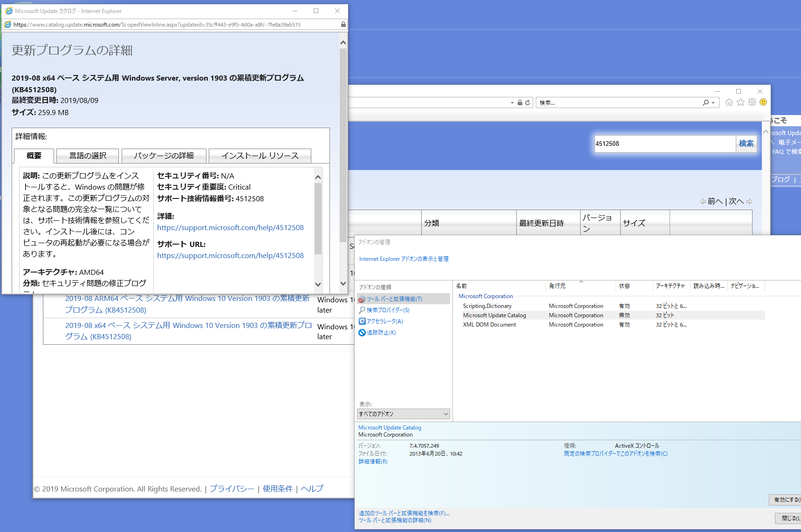Click the IE home icon
801x532 pixels.
point(729,102)
